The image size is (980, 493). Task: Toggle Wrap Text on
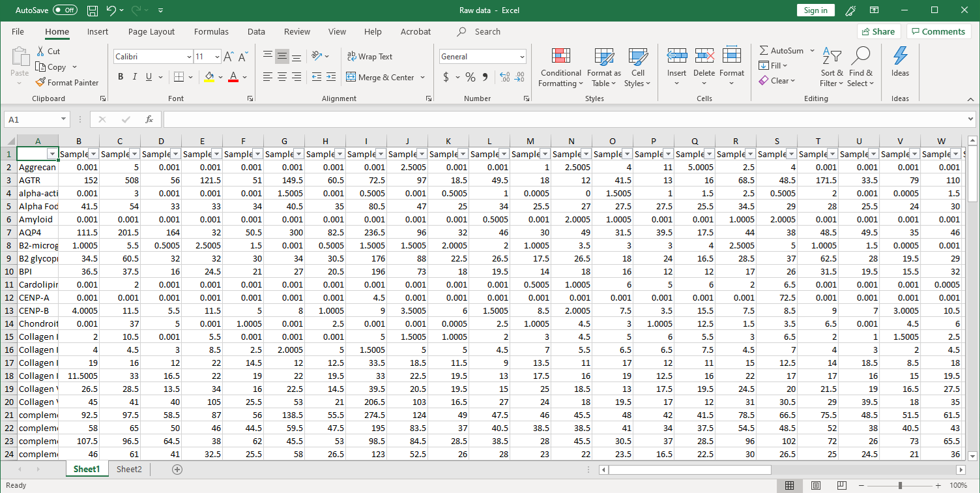pyautogui.click(x=369, y=57)
